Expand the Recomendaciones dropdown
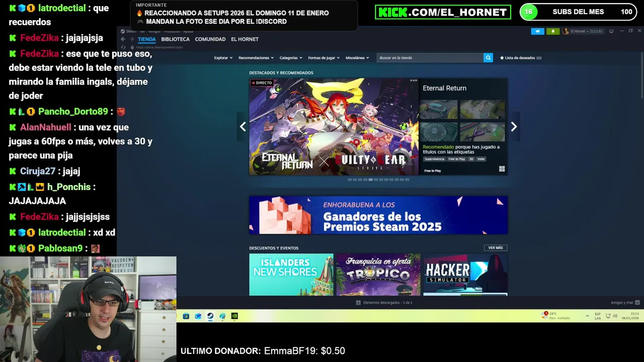 pos(256,58)
